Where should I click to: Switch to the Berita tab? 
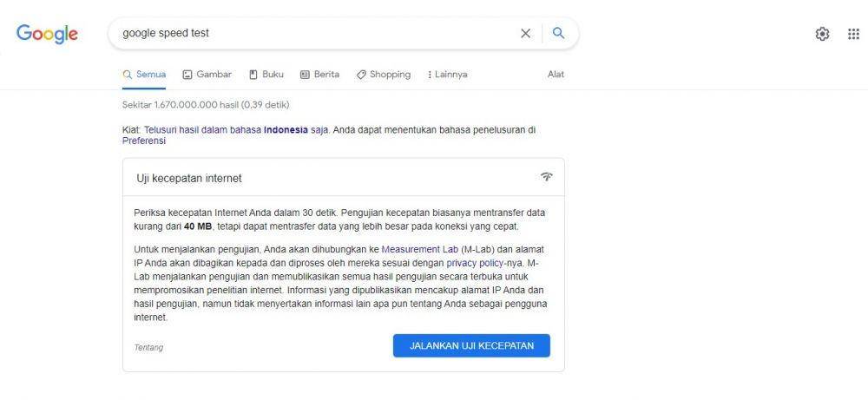point(320,74)
